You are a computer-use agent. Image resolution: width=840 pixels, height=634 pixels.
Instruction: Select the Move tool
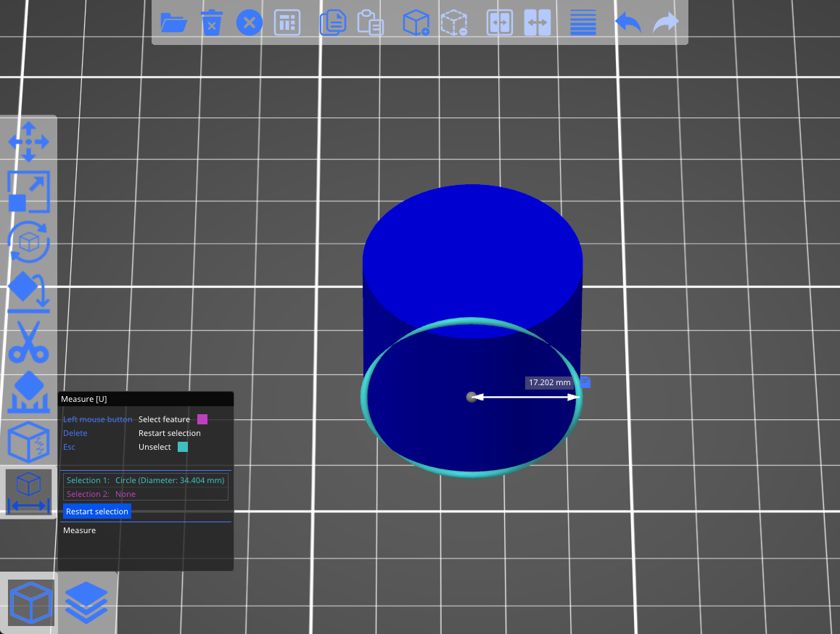pyautogui.click(x=29, y=143)
